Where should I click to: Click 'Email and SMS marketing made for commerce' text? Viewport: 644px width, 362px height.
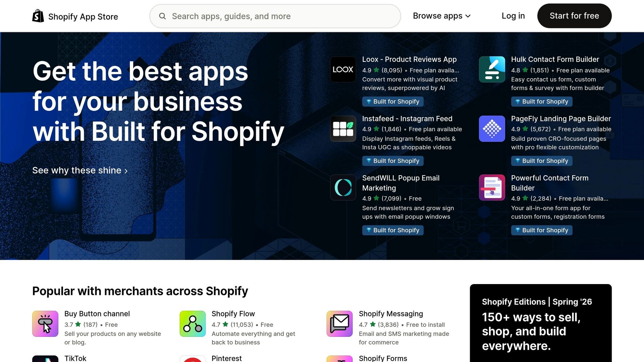(404, 338)
